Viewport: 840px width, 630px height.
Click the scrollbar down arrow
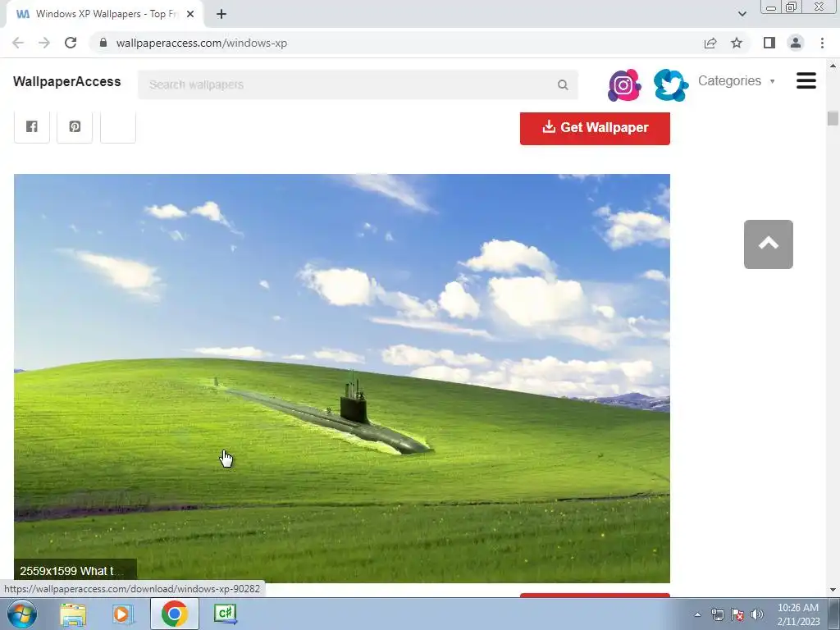(x=833, y=590)
